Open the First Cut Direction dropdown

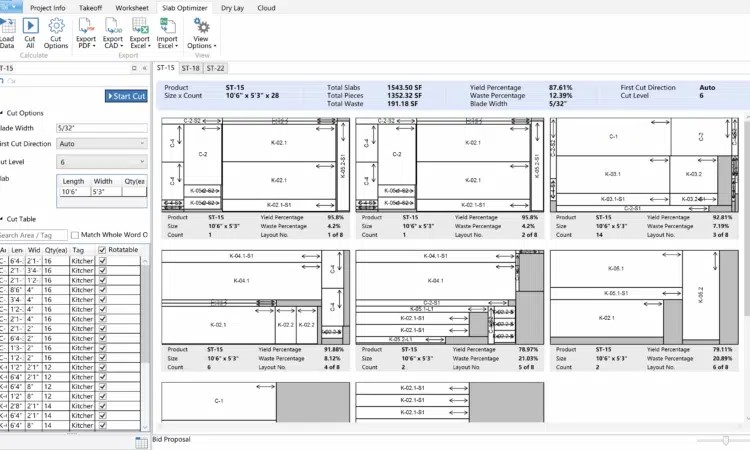102,143
